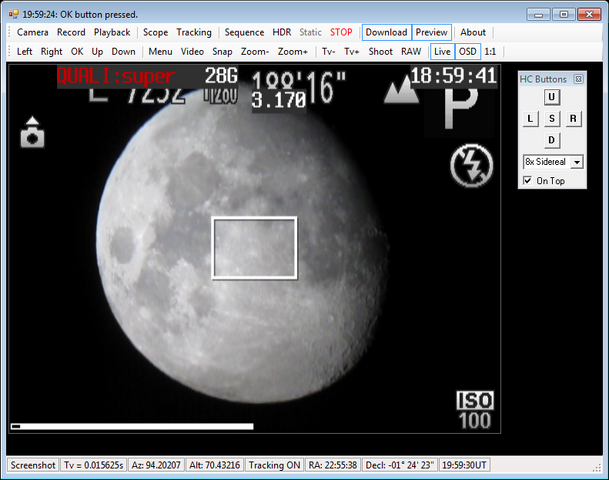This screenshot has width=609, height=480.
Task: Click the RAW toolbar button
Action: pos(411,52)
